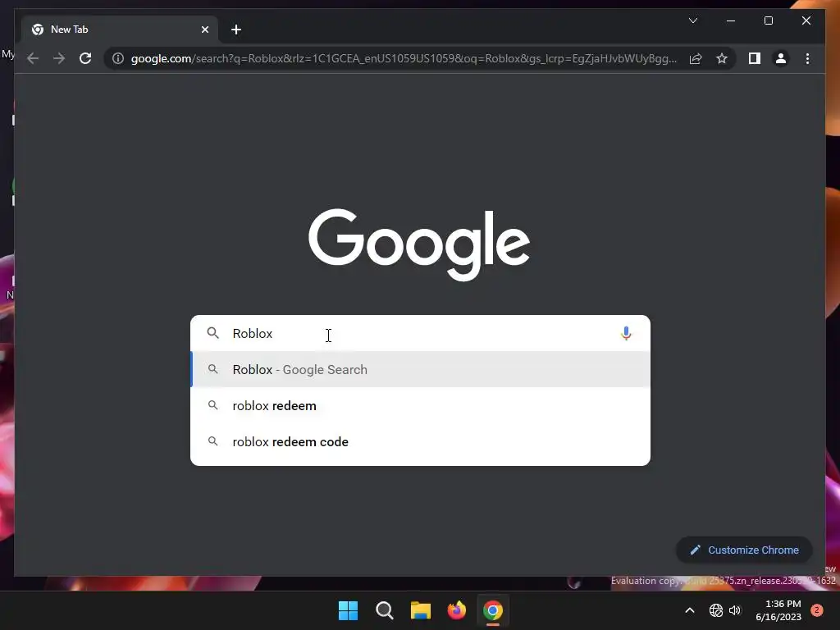Viewport: 840px width, 630px height.
Task: Click the address bar URL
Action: [x=404, y=58]
